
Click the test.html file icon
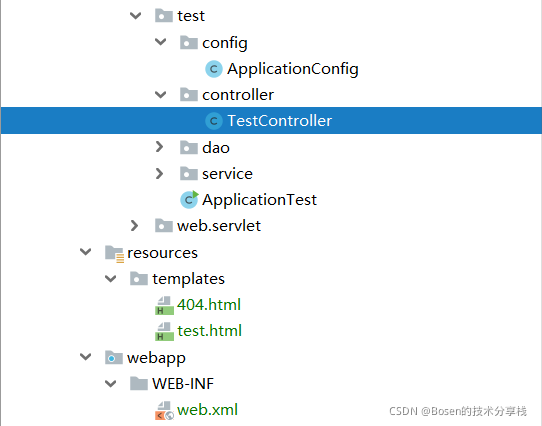click(x=164, y=331)
